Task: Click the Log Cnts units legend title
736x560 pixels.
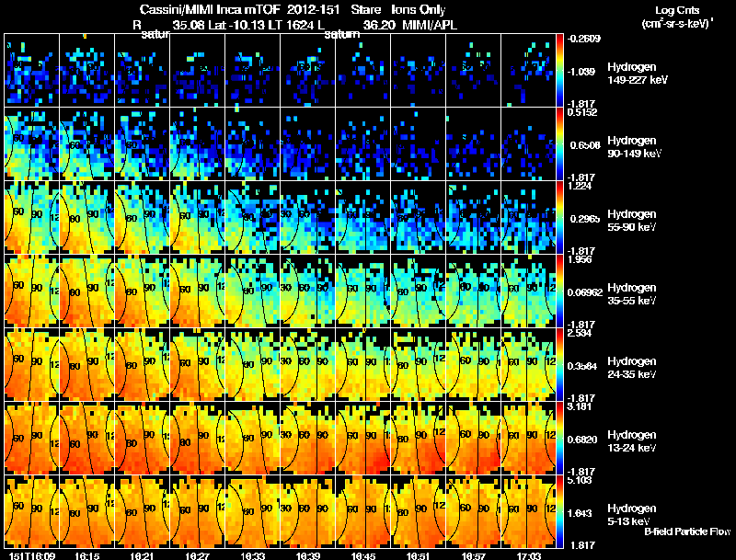Action: point(677,17)
